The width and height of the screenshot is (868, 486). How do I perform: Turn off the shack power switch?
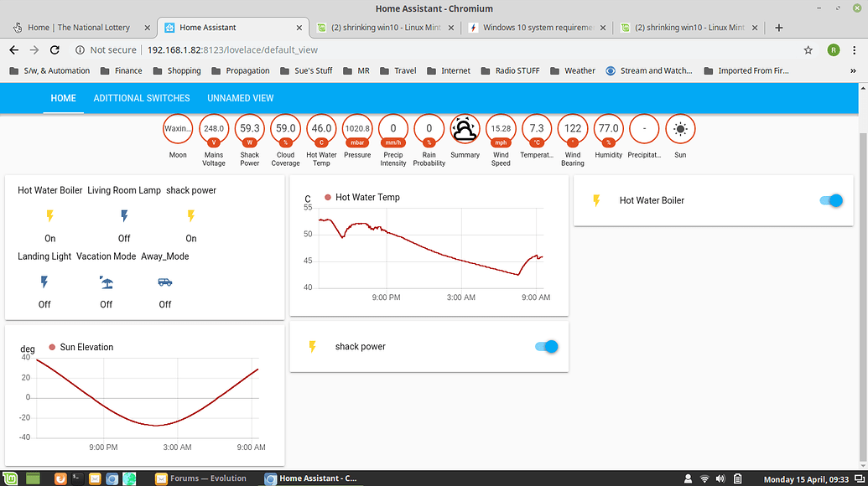[546, 347]
